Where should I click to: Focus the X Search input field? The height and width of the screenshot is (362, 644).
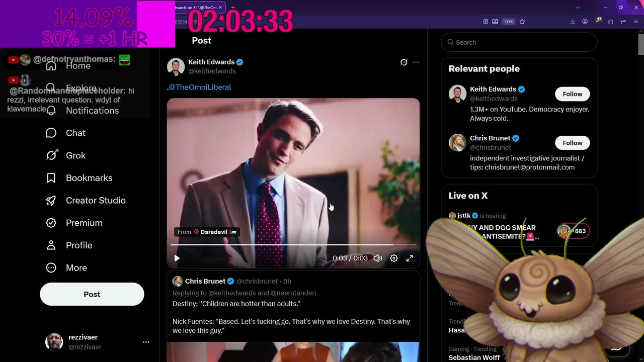click(x=519, y=42)
